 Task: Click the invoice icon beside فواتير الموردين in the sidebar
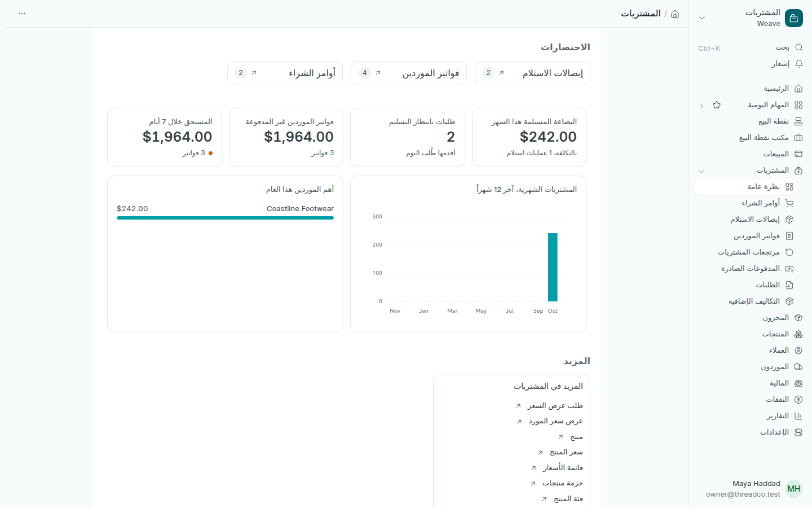coord(789,236)
